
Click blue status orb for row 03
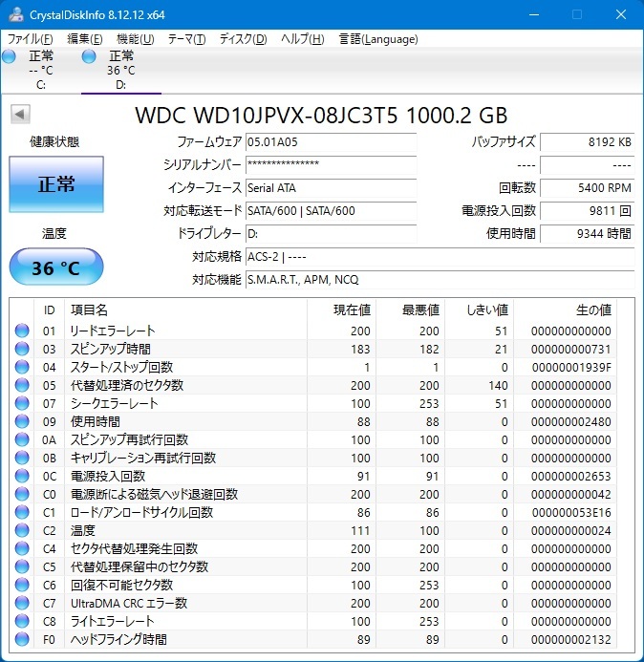[x=22, y=349]
